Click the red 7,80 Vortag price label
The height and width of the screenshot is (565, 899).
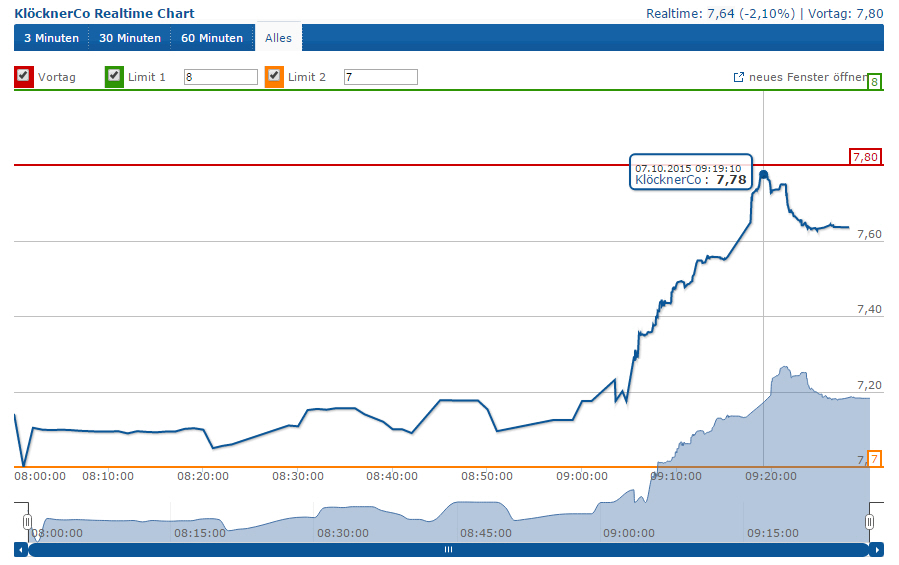point(865,157)
